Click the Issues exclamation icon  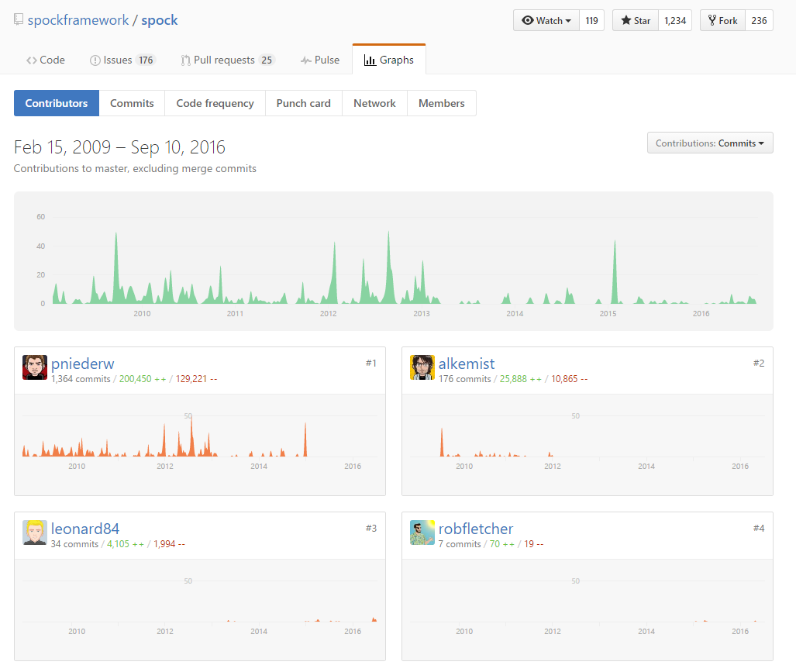click(95, 60)
